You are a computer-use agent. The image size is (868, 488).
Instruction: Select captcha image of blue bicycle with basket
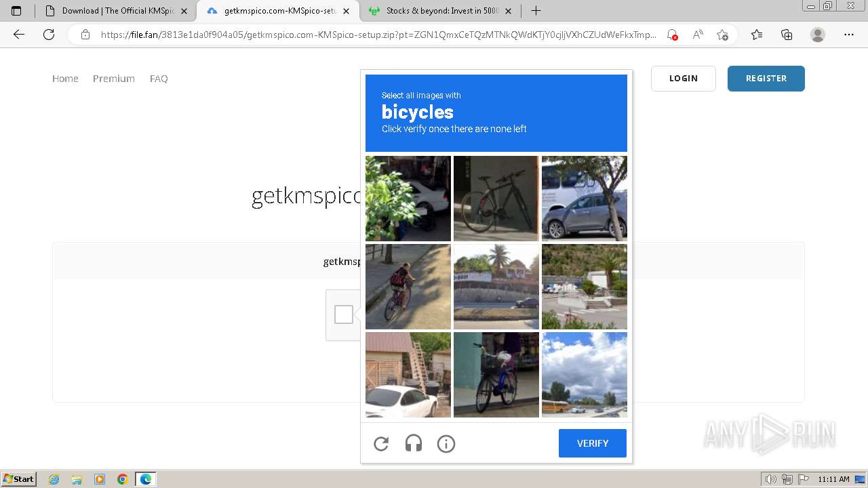pos(496,375)
